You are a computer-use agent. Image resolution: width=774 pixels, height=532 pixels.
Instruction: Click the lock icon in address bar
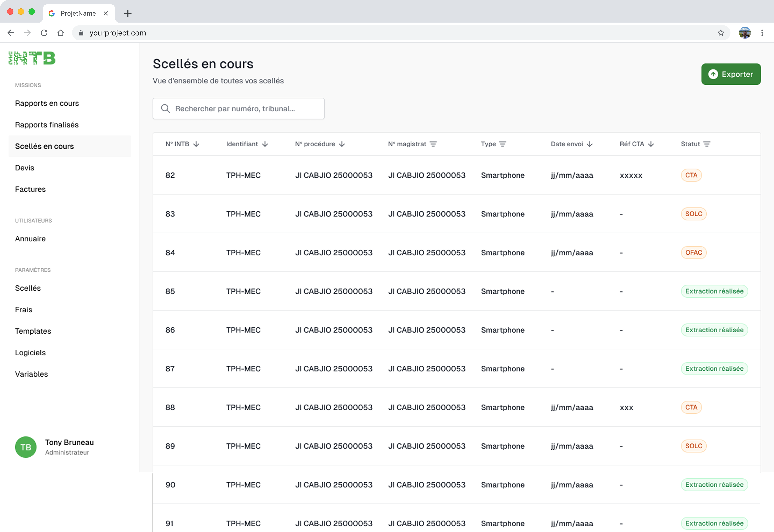tap(81, 33)
